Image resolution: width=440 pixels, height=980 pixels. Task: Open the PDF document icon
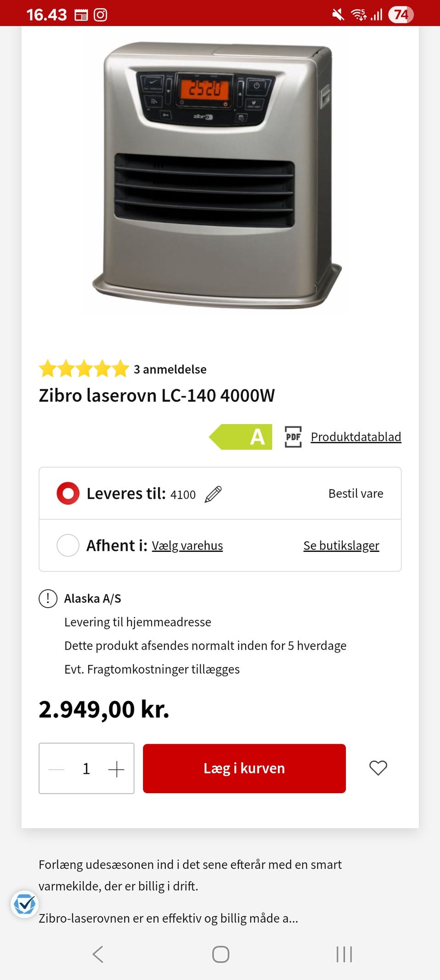point(293,437)
